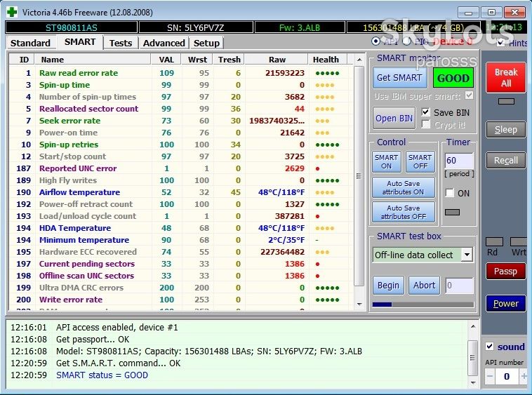This screenshot has width=532, height=395.
Task: Select the Seek error rate row
Action: click(x=181, y=121)
